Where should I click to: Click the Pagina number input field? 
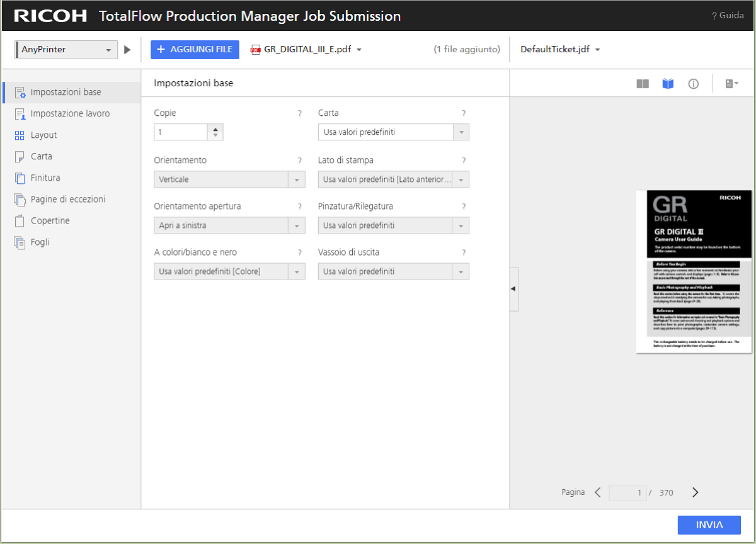[627, 492]
